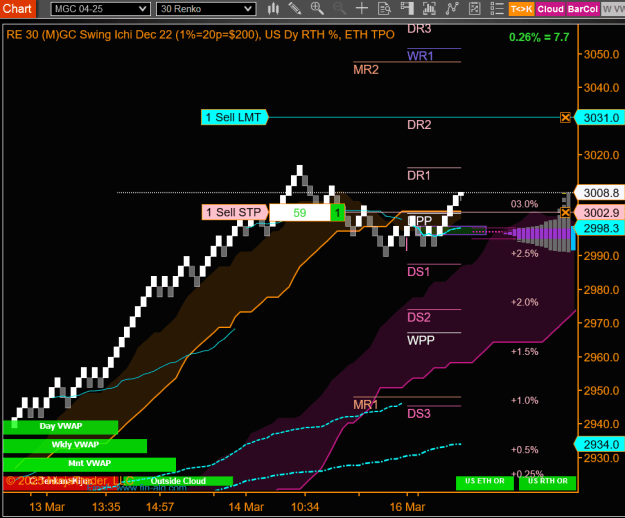
Task: Open the data series bars icon
Action: (x=429, y=9)
